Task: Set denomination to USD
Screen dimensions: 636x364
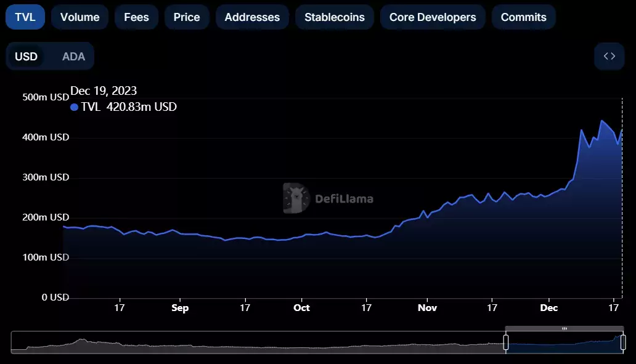Action: tap(26, 56)
